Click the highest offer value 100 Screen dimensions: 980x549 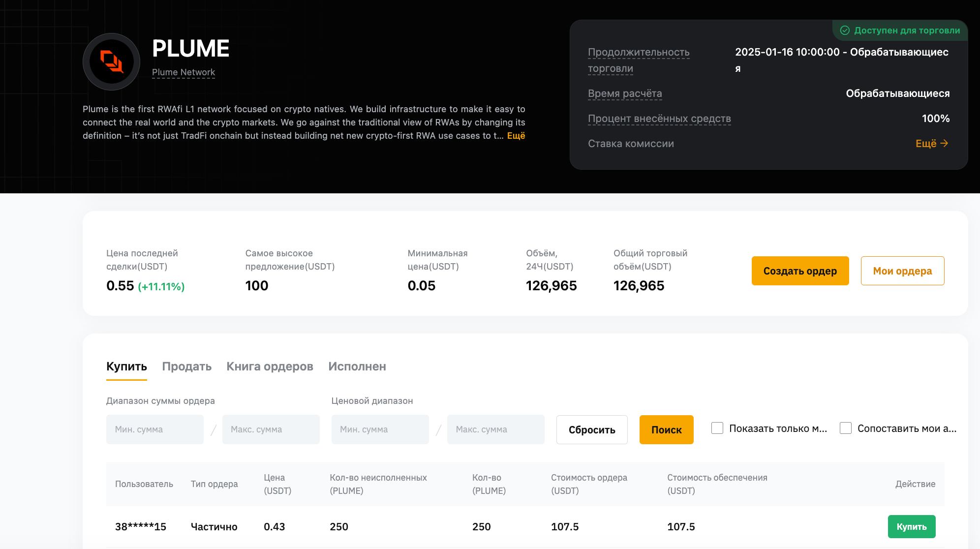point(257,286)
